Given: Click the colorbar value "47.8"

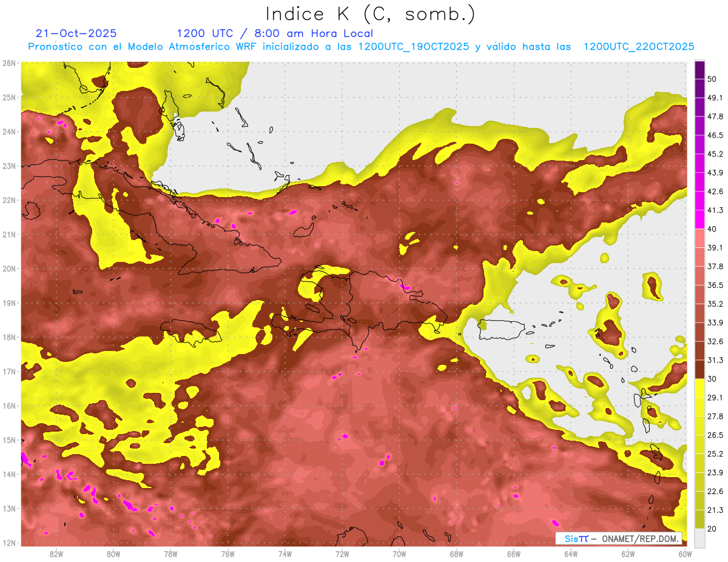Looking at the screenshot, I should point(715,116).
